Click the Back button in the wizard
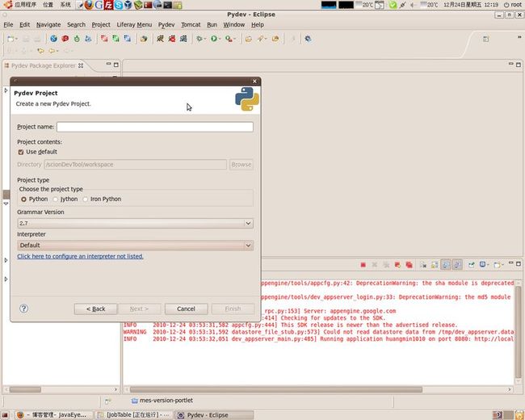This screenshot has width=525, height=420. (96, 309)
